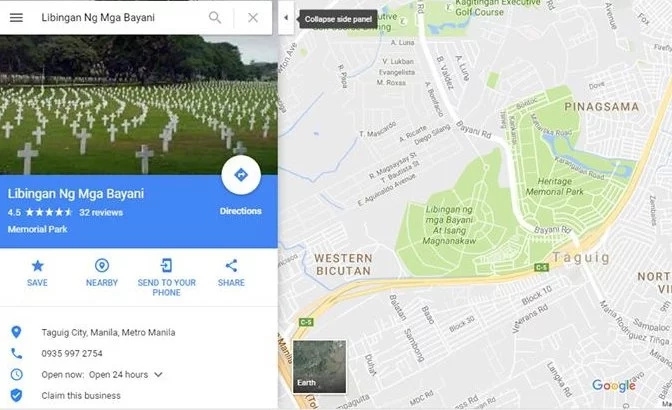The height and width of the screenshot is (410, 672).
Task: Save the place with the star icon
Action: 37,266
